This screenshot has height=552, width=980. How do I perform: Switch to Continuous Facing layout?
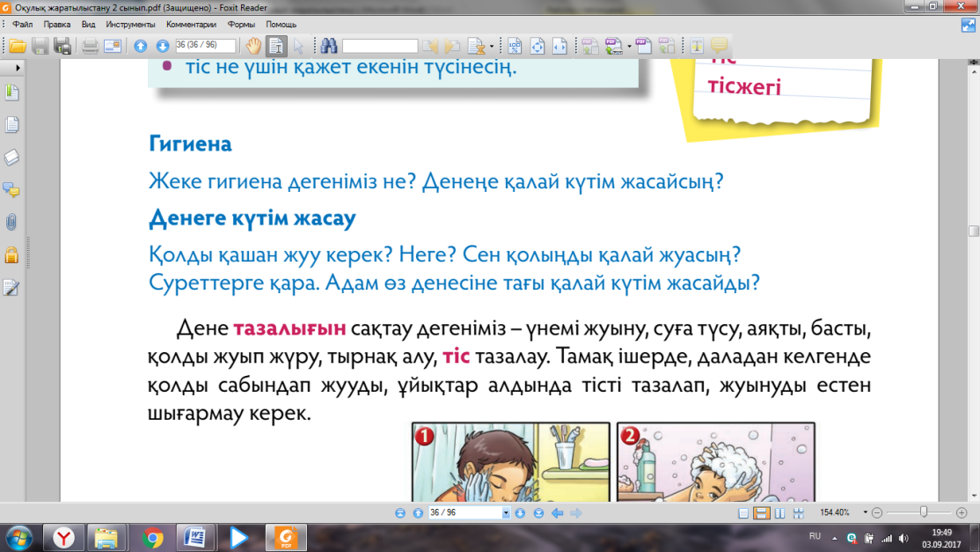798,513
